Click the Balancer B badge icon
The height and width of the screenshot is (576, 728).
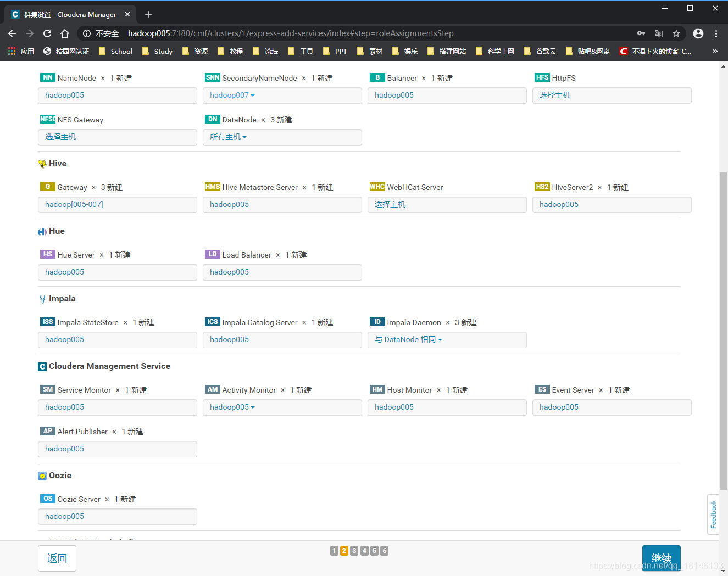pyautogui.click(x=377, y=77)
